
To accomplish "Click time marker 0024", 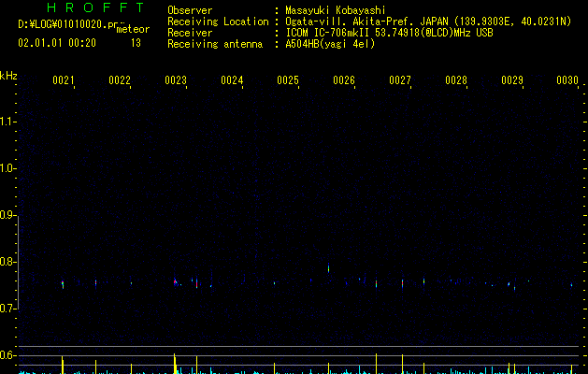I will point(232,79).
